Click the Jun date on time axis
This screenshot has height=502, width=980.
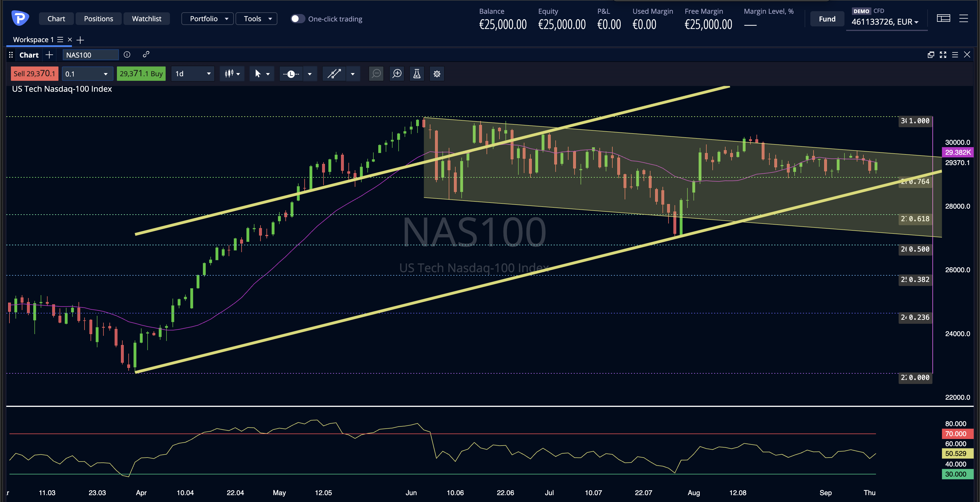click(x=411, y=493)
